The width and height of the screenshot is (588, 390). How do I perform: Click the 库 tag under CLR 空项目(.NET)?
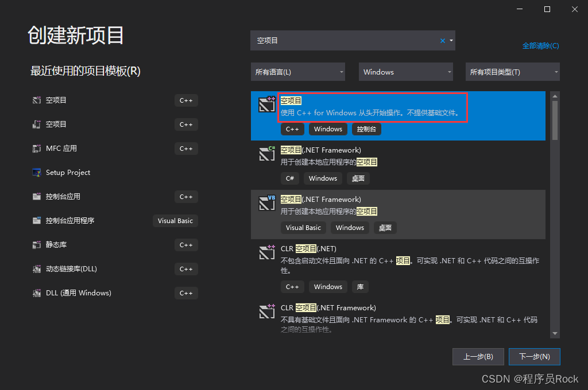[x=360, y=287]
